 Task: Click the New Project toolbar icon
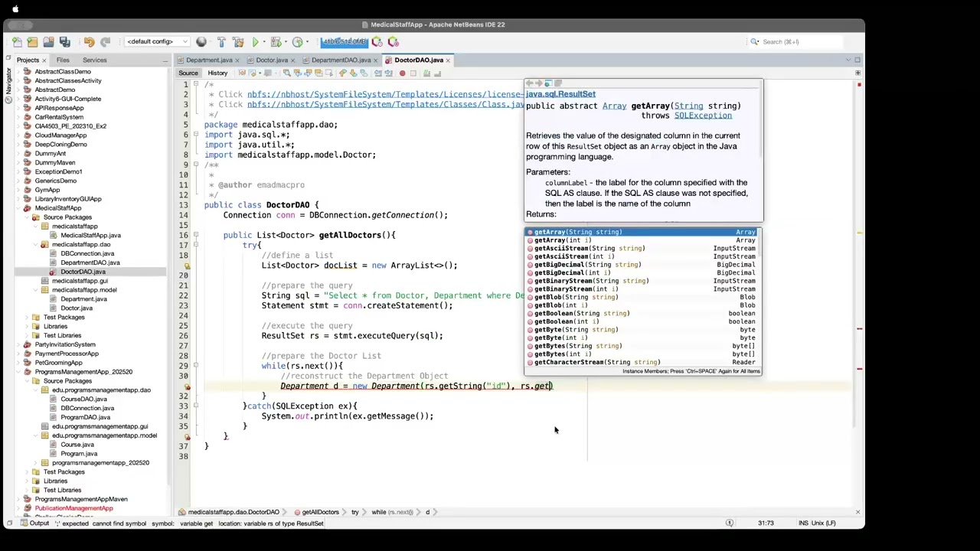(32, 42)
